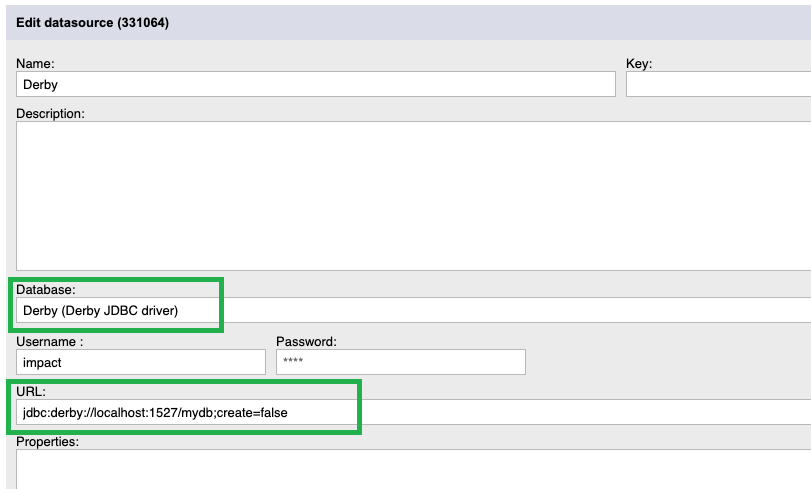The height and width of the screenshot is (489, 811).
Task: Click the Password field
Action: (x=401, y=362)
